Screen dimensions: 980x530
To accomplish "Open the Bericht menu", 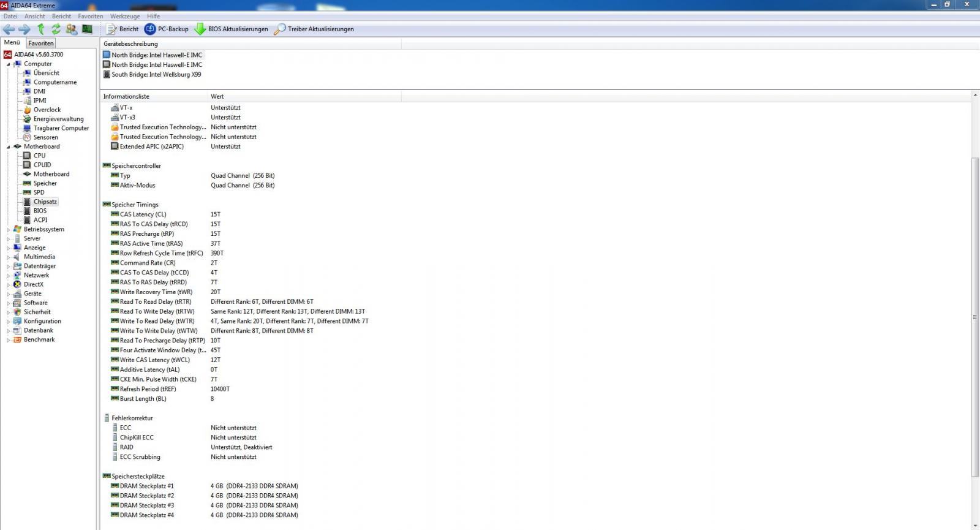I will [x=61, y=16].
